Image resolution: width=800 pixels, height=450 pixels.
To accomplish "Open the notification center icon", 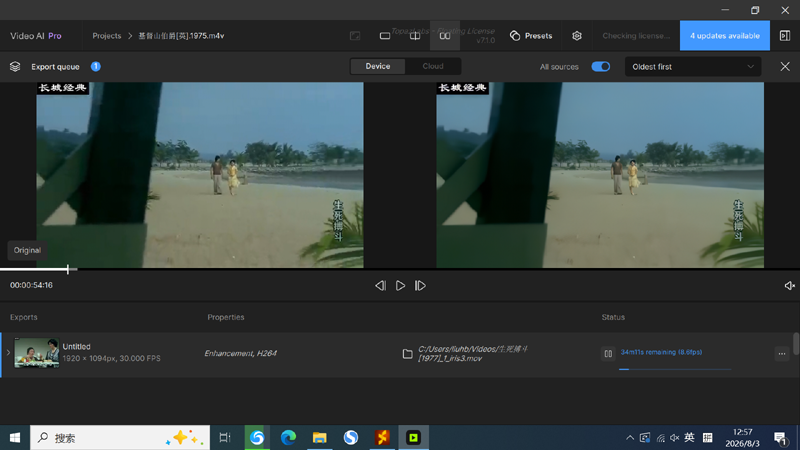I will tap(780, 438).
